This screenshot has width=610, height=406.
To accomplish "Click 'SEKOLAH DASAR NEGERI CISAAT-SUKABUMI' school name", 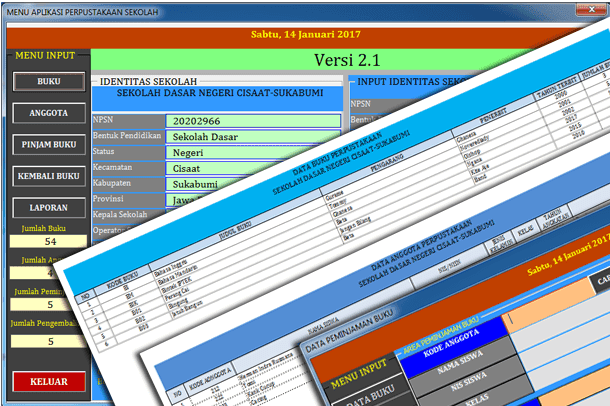I will [220, 93].
